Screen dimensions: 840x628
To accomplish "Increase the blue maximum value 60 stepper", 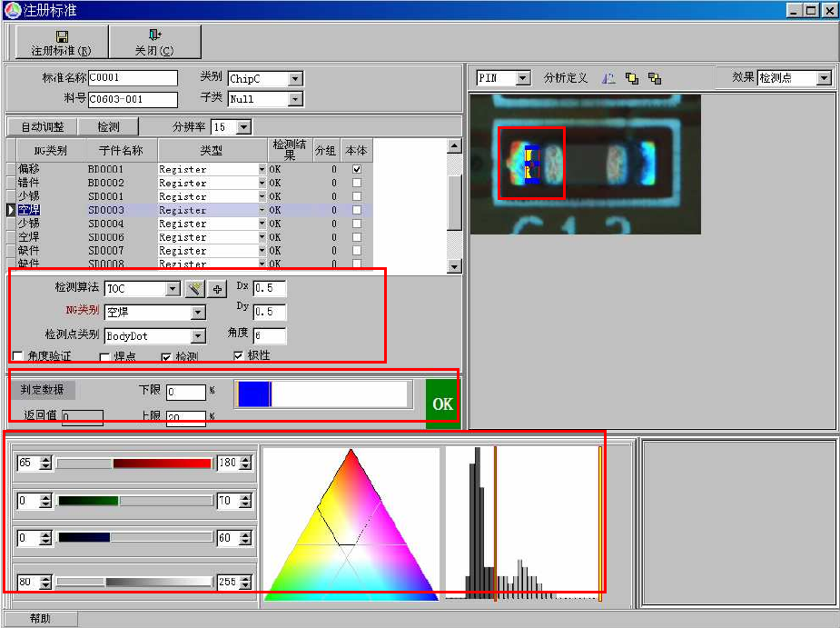I will pyautogui.click(x=245, y=534).
